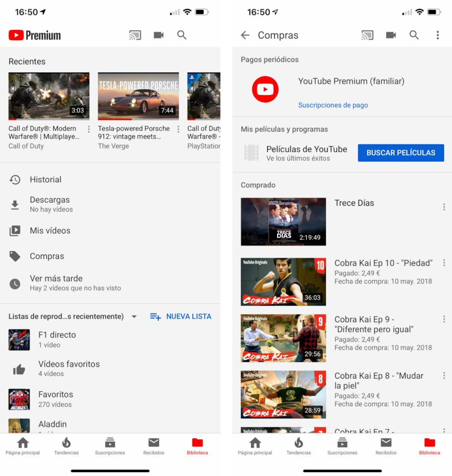Open the Suscripciones de pago link
Screen dimensions: 452x476
[x=333, y=105]
